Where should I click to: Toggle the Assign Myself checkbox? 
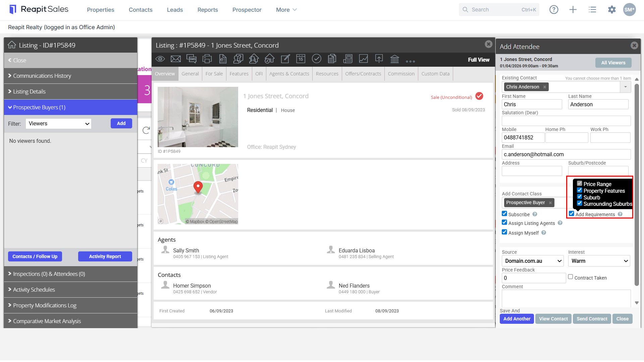[504, 232]
